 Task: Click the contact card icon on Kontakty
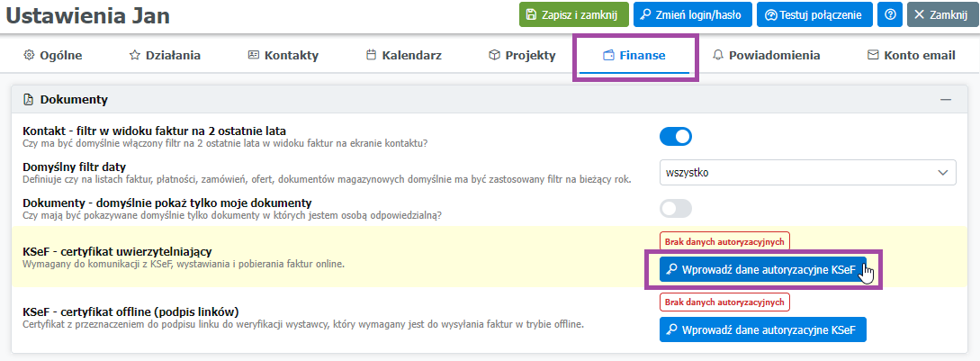click(x=253, y=55)
